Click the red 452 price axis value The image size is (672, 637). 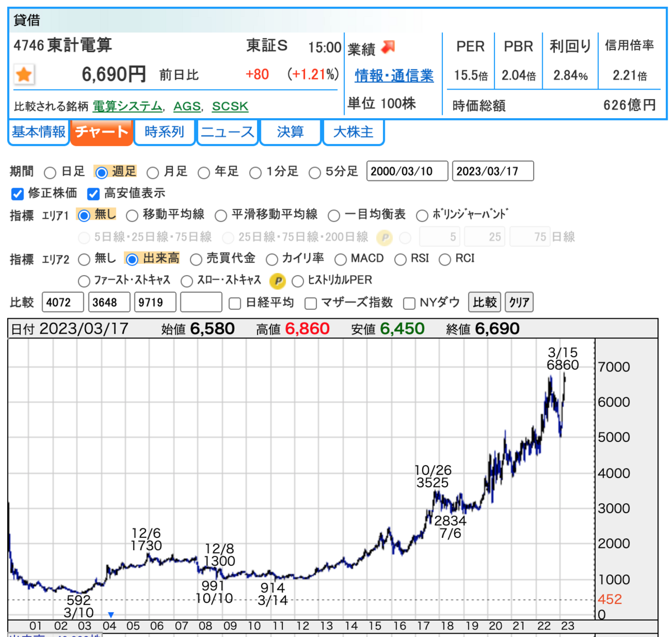coord(610,599)
